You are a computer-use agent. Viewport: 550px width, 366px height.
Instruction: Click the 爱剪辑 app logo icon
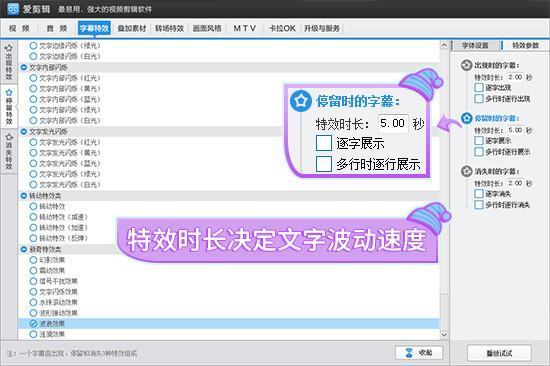pyautogui.click(x=13, y=8)
